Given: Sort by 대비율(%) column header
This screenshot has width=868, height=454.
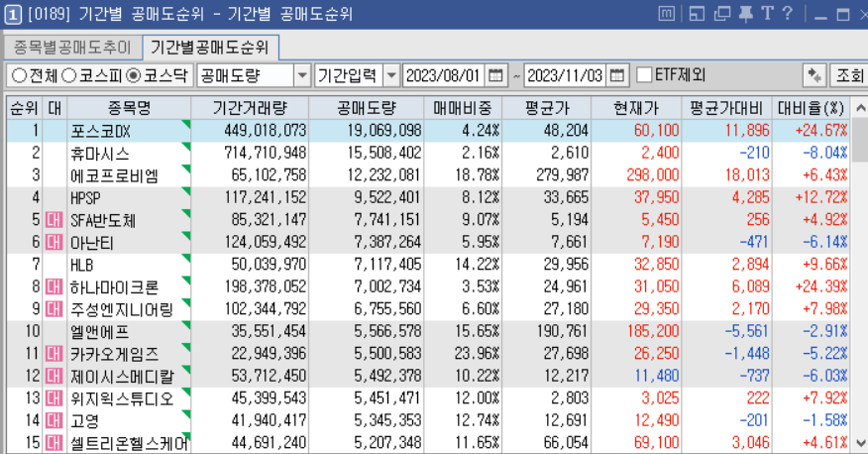Looking at the screenshot, I should click(811, 108).
